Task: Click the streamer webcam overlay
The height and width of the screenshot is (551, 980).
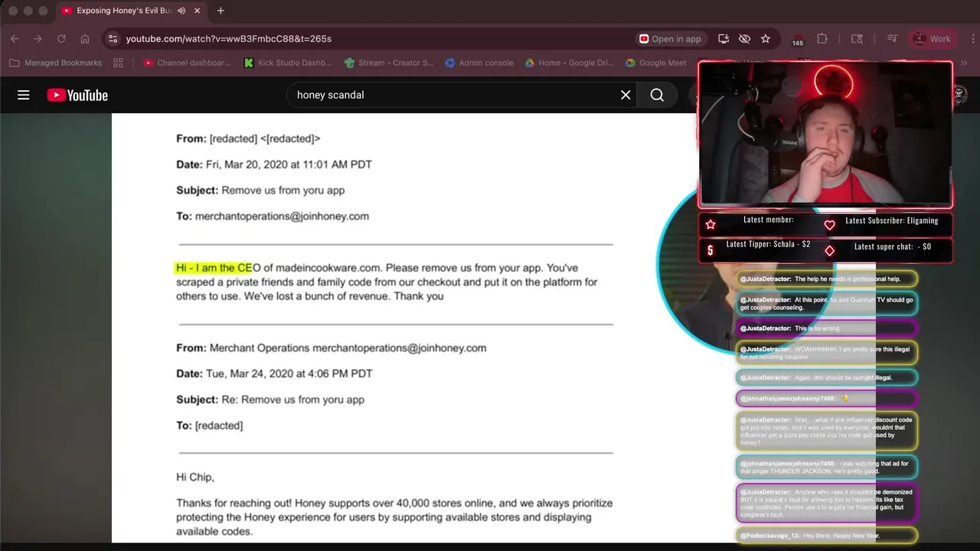Action: coord(825,135)
